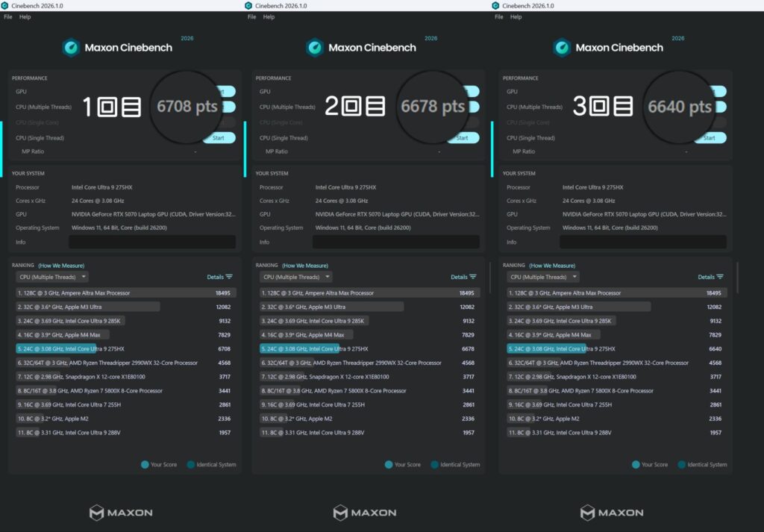Start CPU Single Thread test in 6640 window
764x532 pixels.
[x=710, y=138]
